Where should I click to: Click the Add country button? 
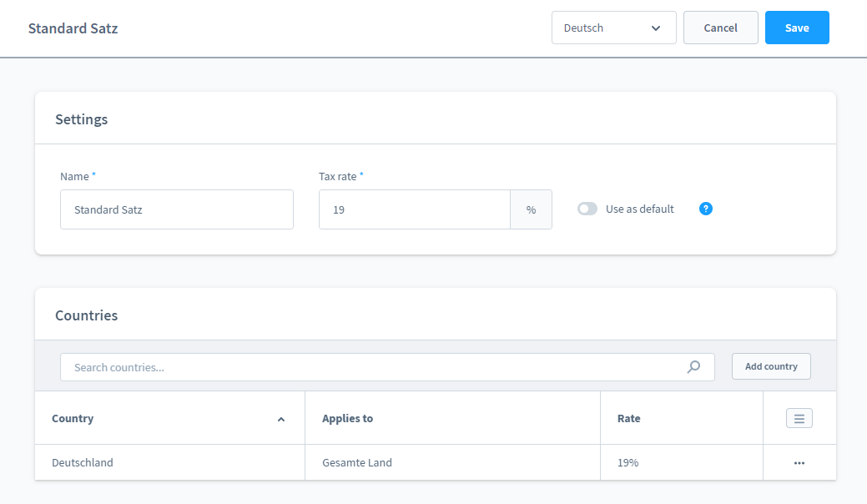click(771, 366)
